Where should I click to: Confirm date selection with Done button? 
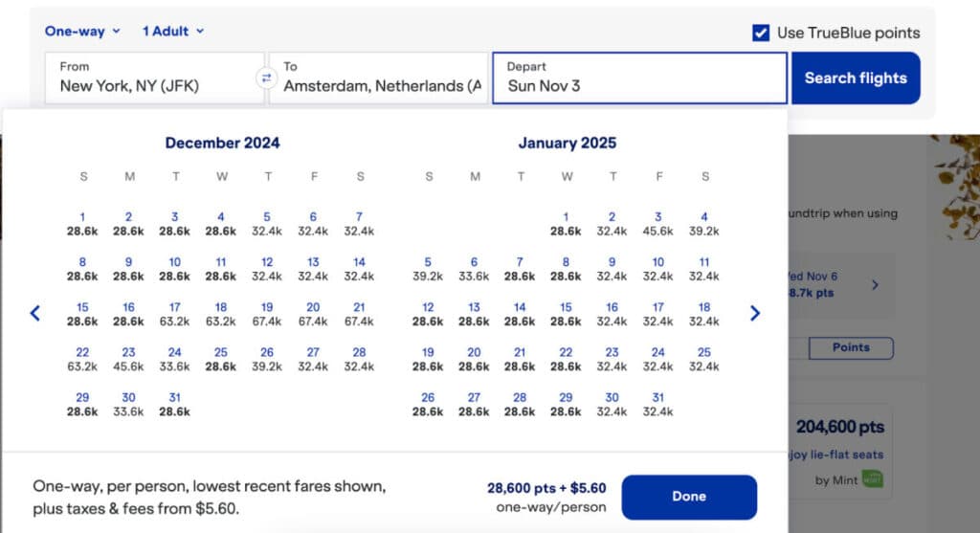tap(689, 497)
